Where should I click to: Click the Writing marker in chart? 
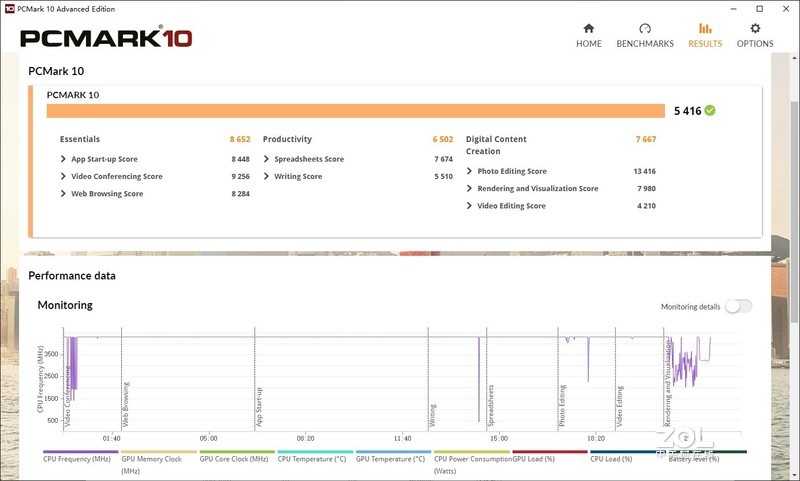(x=433, y=416)
